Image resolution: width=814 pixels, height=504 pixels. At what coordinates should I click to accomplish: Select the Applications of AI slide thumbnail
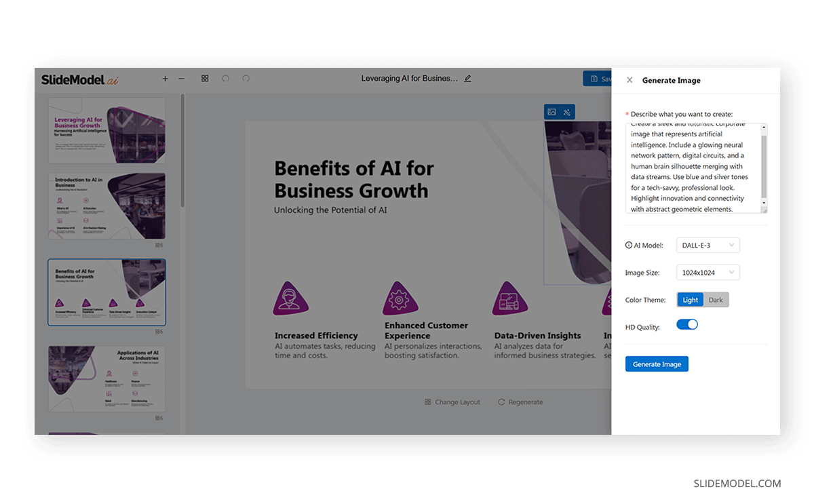[106, 379]
